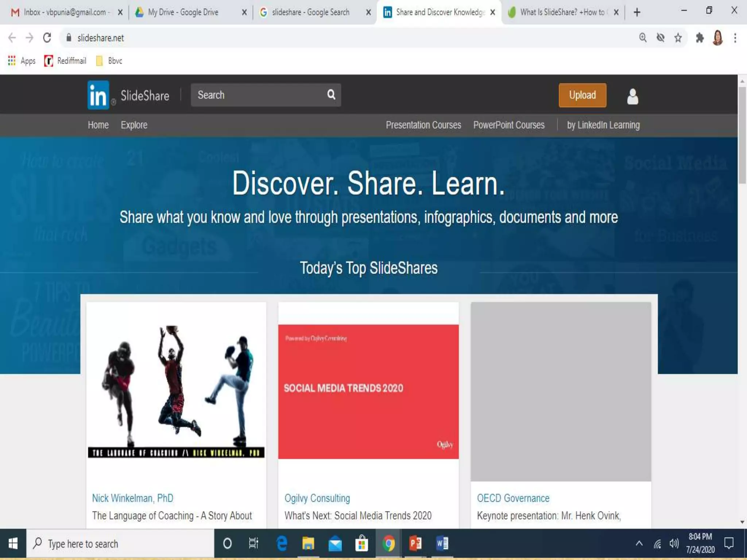Screen dimensions: 747x560
Task: Click the LinkedIn logo icon
Action: (98, 95)
